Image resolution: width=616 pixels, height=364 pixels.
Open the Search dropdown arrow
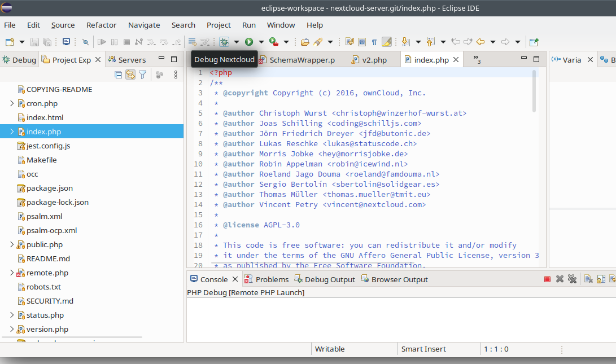coord(330,42)
